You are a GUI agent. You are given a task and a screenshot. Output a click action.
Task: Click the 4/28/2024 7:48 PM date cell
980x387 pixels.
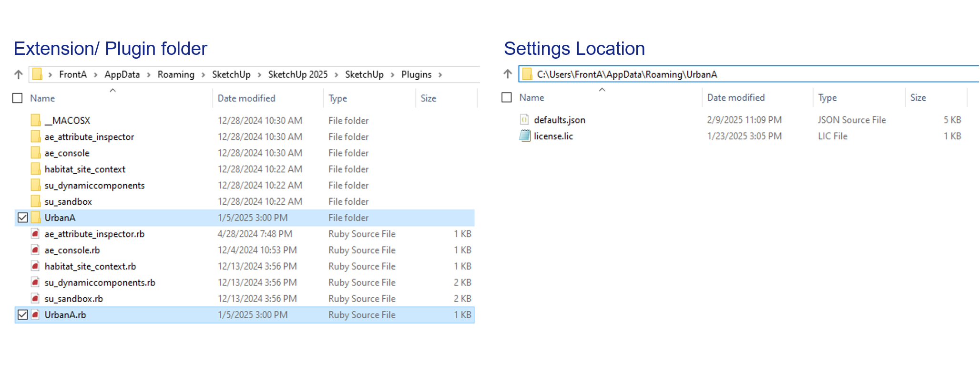pos(255,234)
